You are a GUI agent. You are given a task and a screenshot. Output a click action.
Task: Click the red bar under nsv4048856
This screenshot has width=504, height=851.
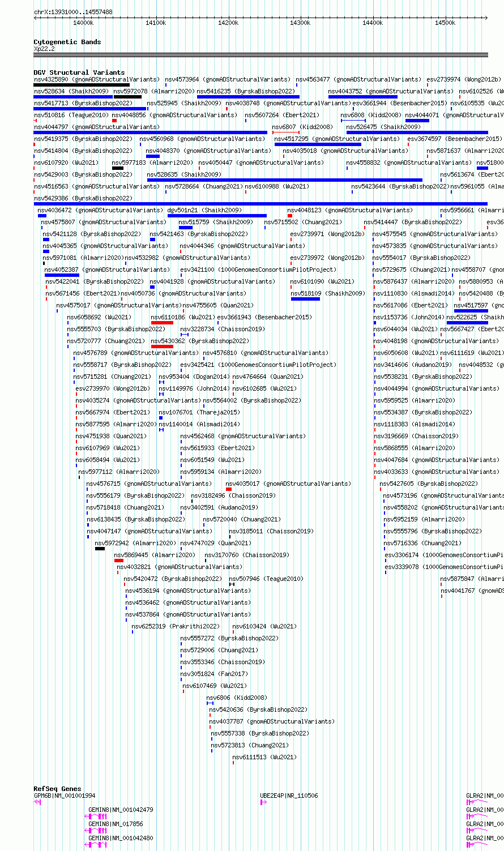pos(114,121)
